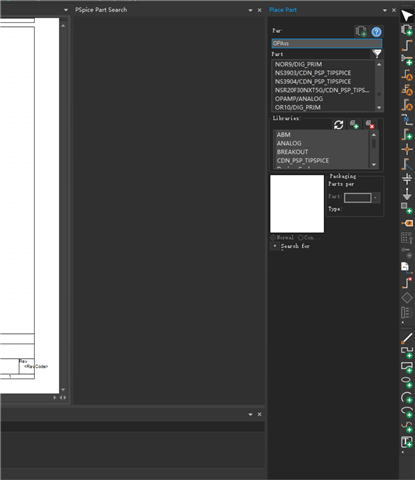Expand the Search for section
415x480 pixels.
click(275, 246)
